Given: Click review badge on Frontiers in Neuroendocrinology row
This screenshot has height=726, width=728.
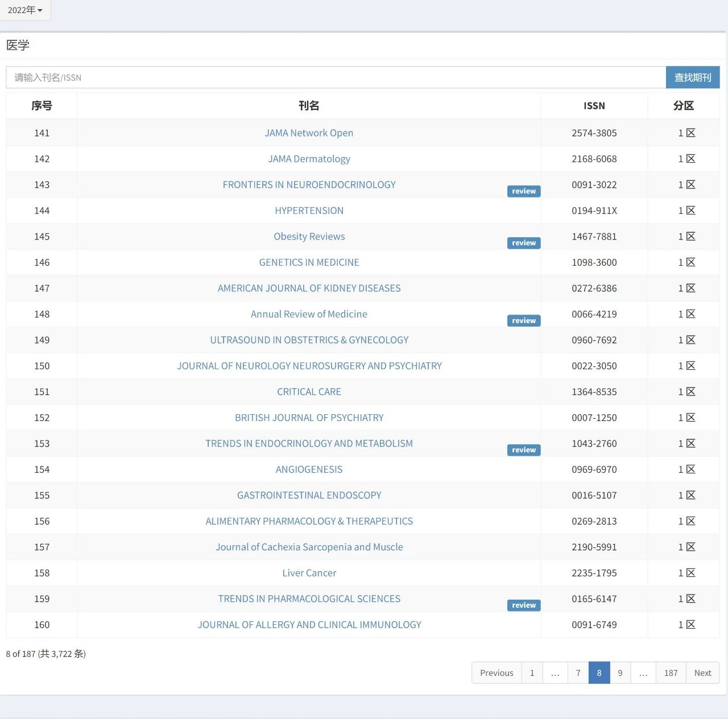Looking at the screenshot, I should 524,191.
